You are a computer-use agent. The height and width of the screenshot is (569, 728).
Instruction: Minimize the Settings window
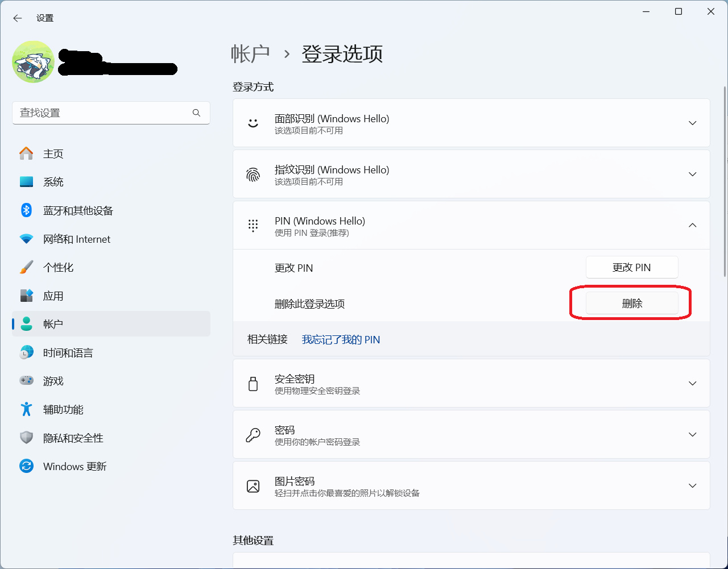(646, 11)
